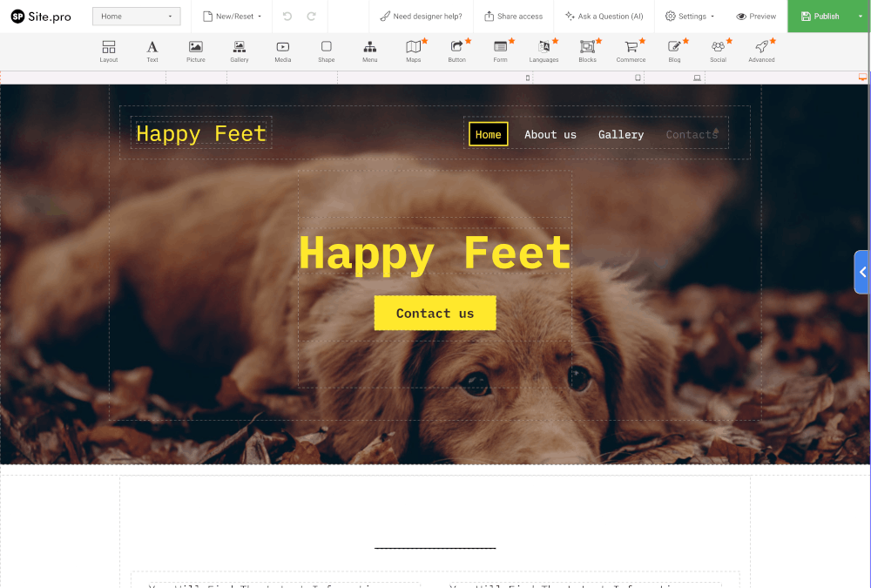
Task: Select the About us navigation item
Action: 550,134
